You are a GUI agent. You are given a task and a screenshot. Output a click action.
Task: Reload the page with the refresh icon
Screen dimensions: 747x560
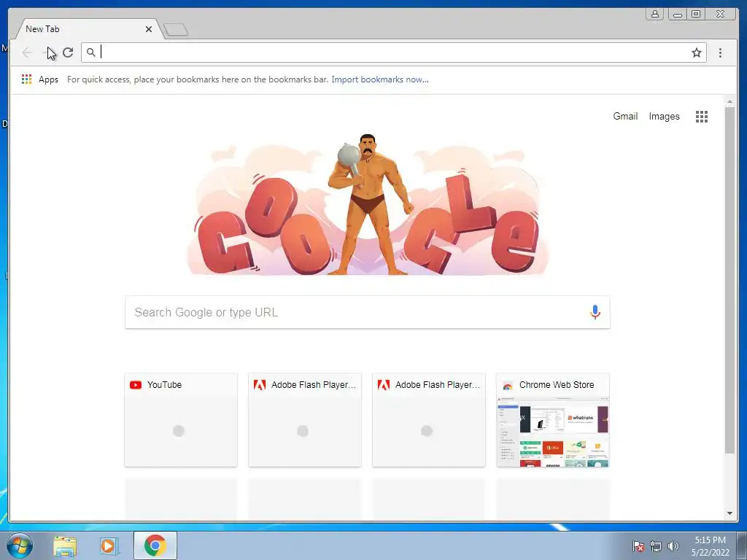pos(68,52)
